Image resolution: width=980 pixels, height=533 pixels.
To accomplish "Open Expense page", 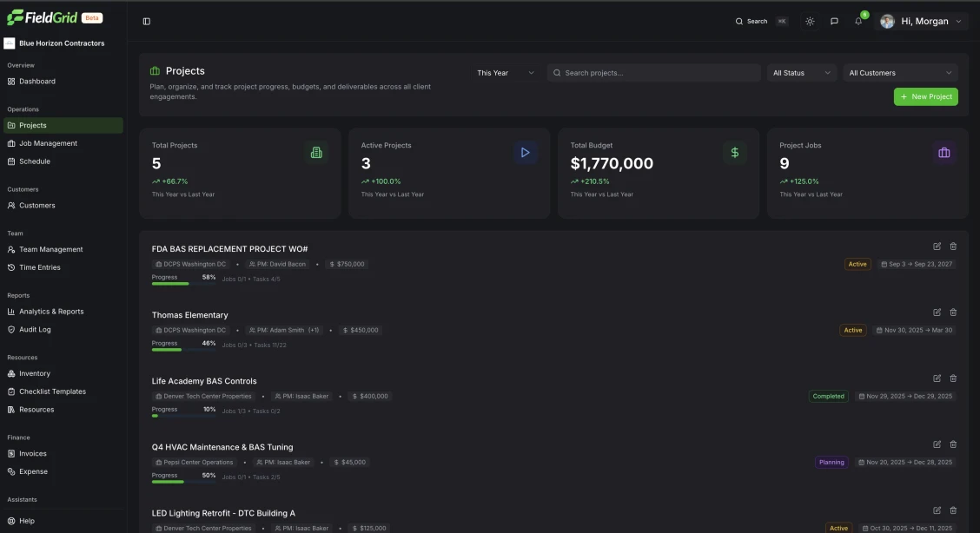I will [63, 471].
